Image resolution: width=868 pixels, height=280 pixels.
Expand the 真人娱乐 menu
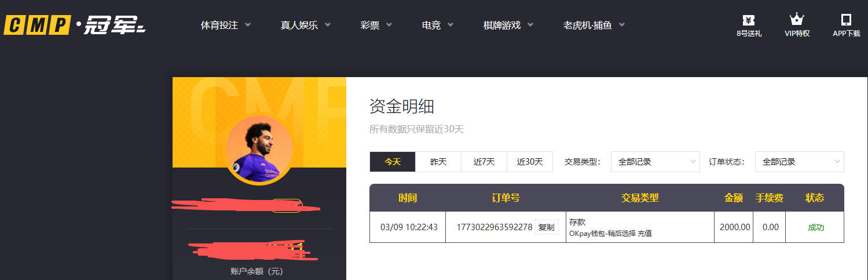pos(305,26)
